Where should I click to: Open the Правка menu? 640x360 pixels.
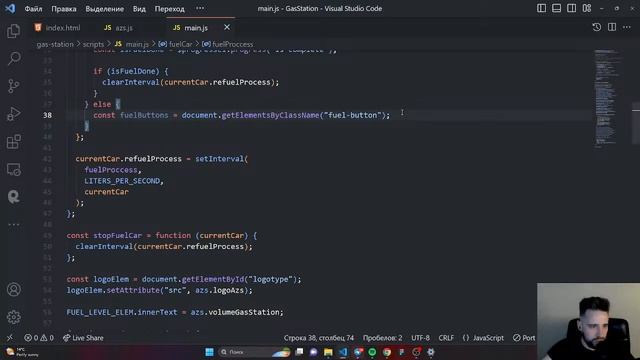(x=64, y=9)
